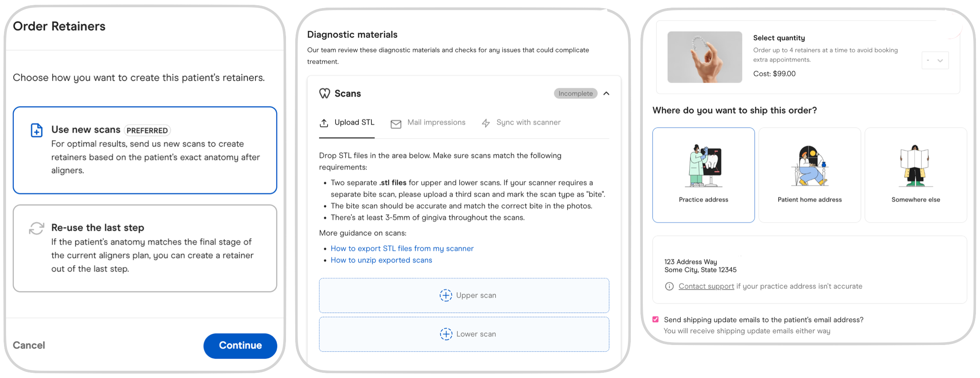980x378 pixels.
Task: Click the upload arrow icon for STL
Action: tap(324, 123)
